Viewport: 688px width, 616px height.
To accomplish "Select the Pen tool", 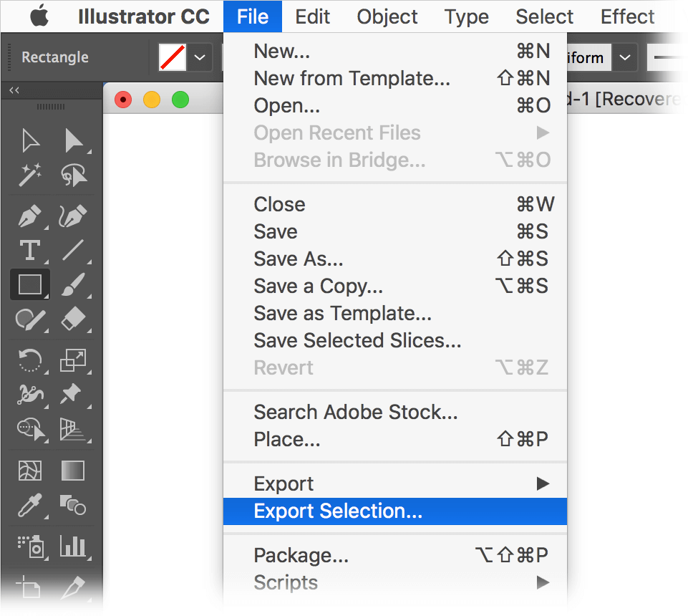I will click(x=30, y=216).
